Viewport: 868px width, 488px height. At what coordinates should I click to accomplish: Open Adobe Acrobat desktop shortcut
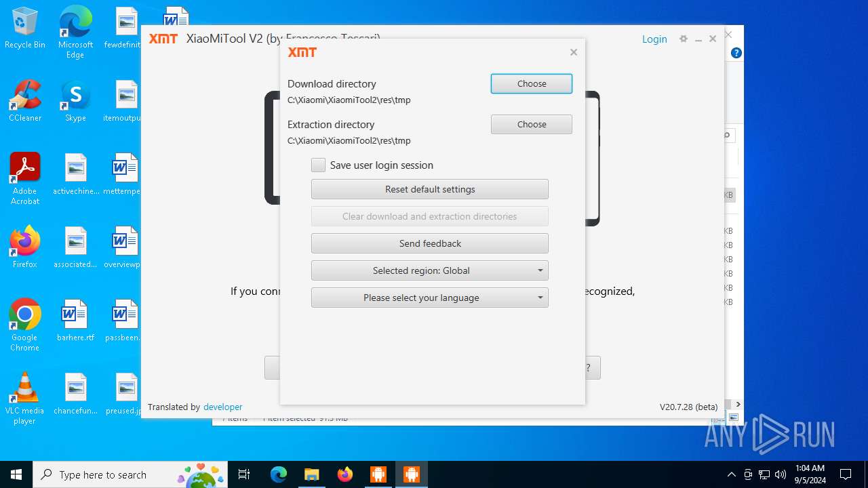point(25,178)
